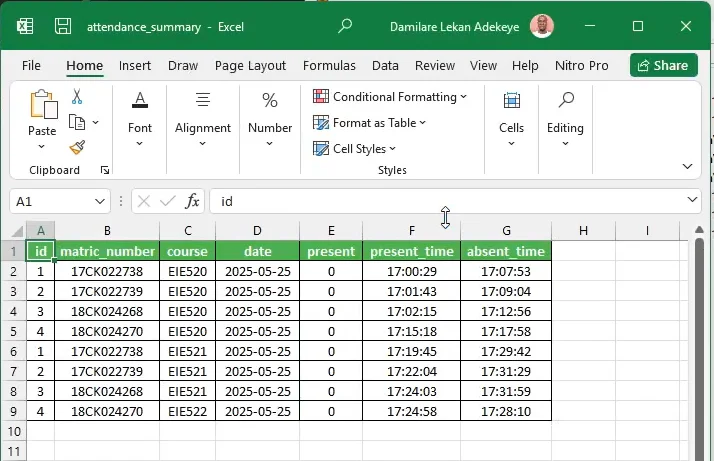Collapse the ribbon with the chevron

click(687, 166)
